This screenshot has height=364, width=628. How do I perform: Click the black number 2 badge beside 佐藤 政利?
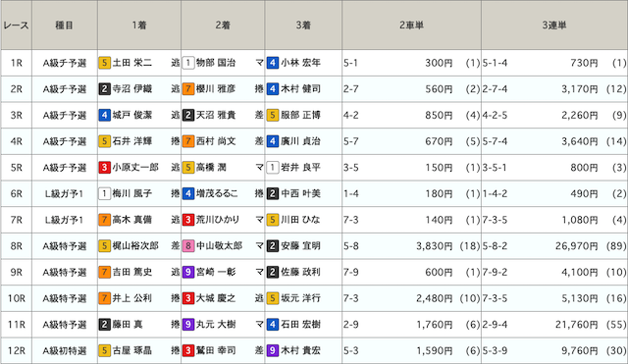pos(273,273)
